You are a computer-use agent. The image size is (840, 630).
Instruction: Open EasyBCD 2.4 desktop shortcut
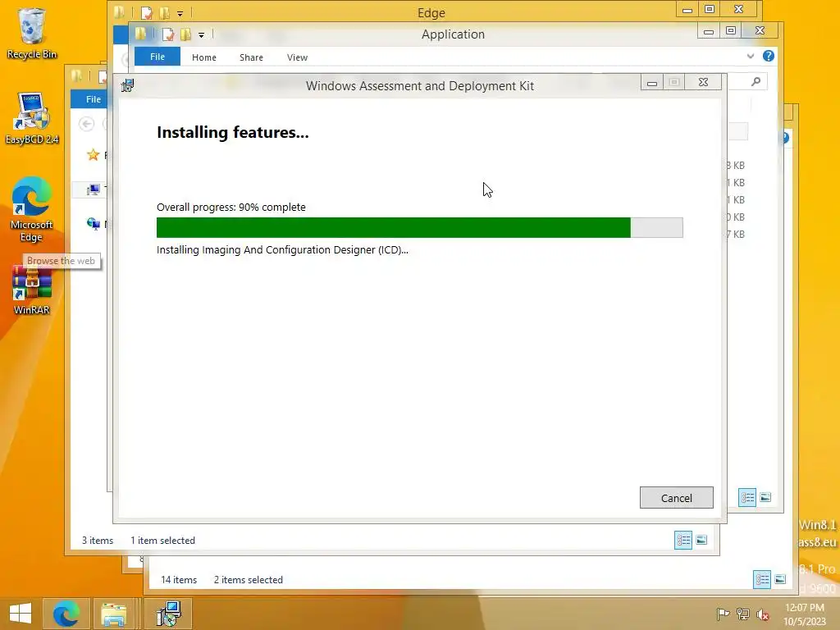click(32, 118)
